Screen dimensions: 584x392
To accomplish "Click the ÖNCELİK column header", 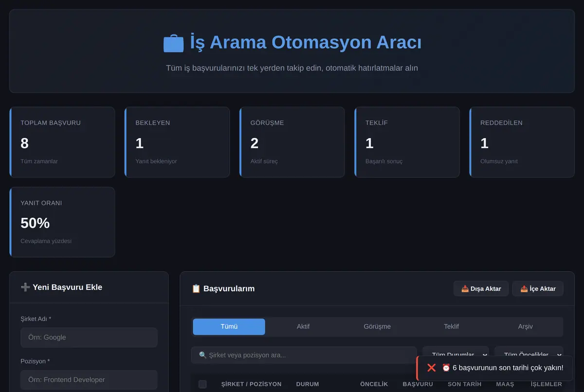I will coord(374,384).
